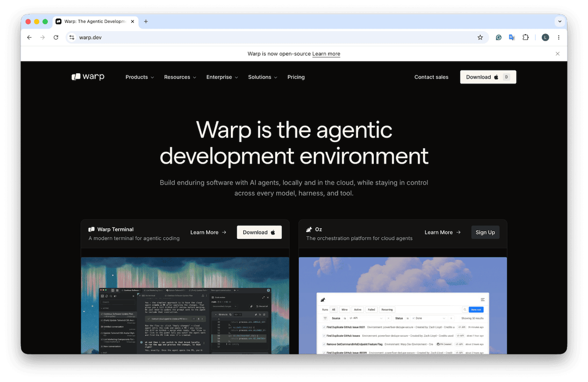The image size is (588, 382).
Task: Open the Warp Terminal aurora preview image
Action: 185,305
